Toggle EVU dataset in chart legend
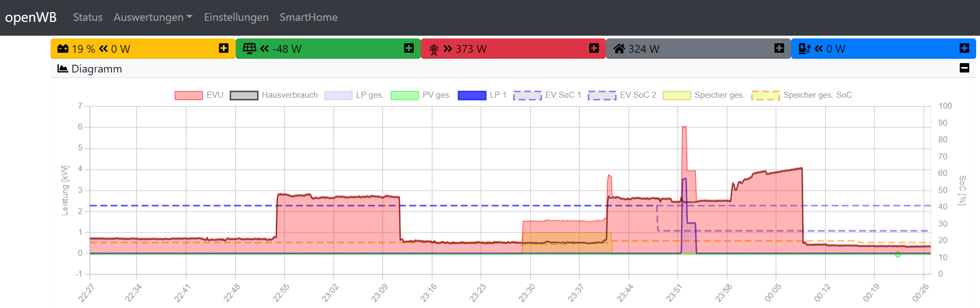Viewport: 980px width, 308px height. [199, 95]
